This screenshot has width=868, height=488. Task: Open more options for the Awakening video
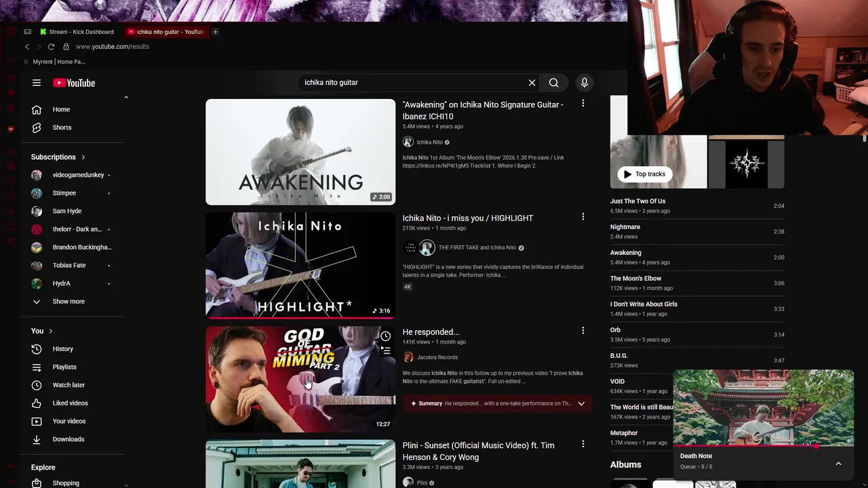click(583, 104)
